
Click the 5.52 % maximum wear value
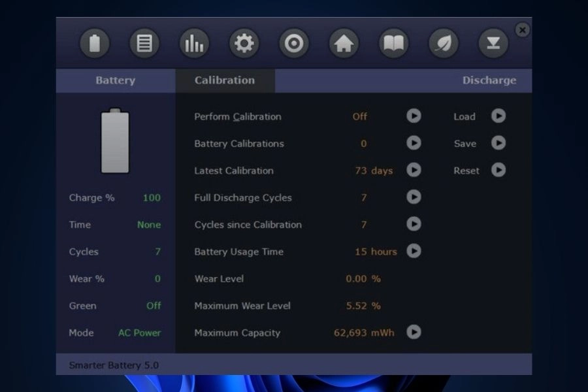[363, 306]
